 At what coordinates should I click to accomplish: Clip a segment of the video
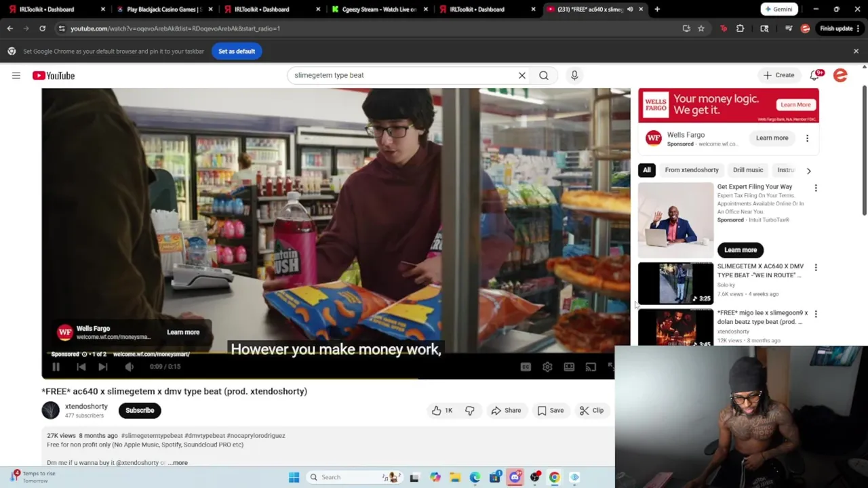[x=591, y=410]
